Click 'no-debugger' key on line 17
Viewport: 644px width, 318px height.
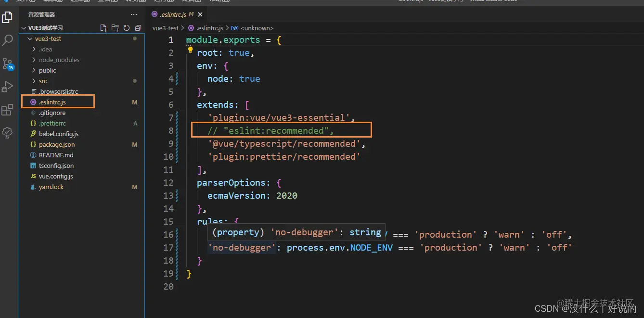[242, 248]
